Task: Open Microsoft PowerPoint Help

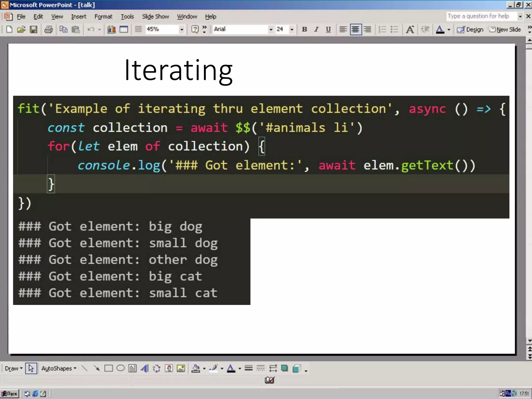Action: (x=195, y=29)
